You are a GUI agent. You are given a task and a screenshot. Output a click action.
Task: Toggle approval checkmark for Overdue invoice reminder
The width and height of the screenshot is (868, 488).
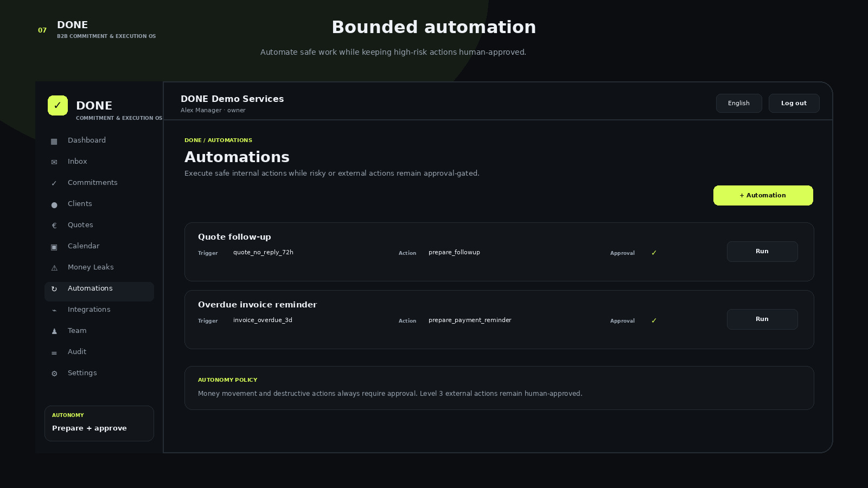coord(654,320)
